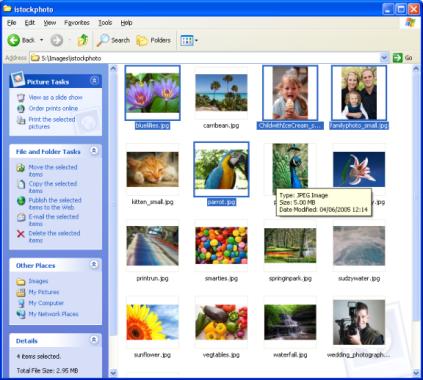This screenshot has width=423, height=380.
Task: Click the My Network Places icon
Action: (21, 314)
